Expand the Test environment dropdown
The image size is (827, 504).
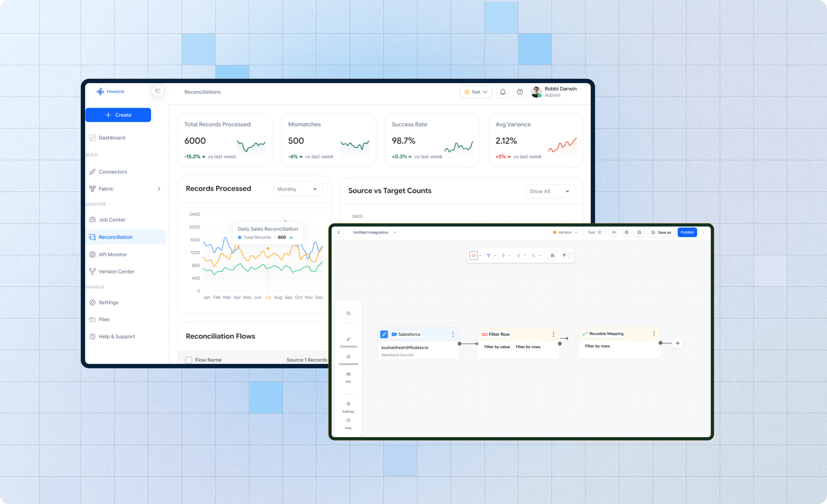[476, 92]
